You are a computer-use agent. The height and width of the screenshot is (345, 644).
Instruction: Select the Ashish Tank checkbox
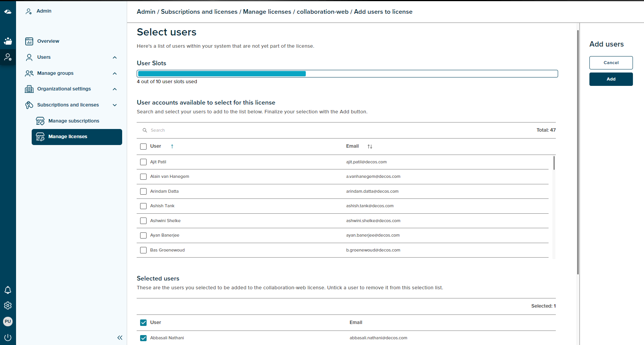(x=144, y=206)
